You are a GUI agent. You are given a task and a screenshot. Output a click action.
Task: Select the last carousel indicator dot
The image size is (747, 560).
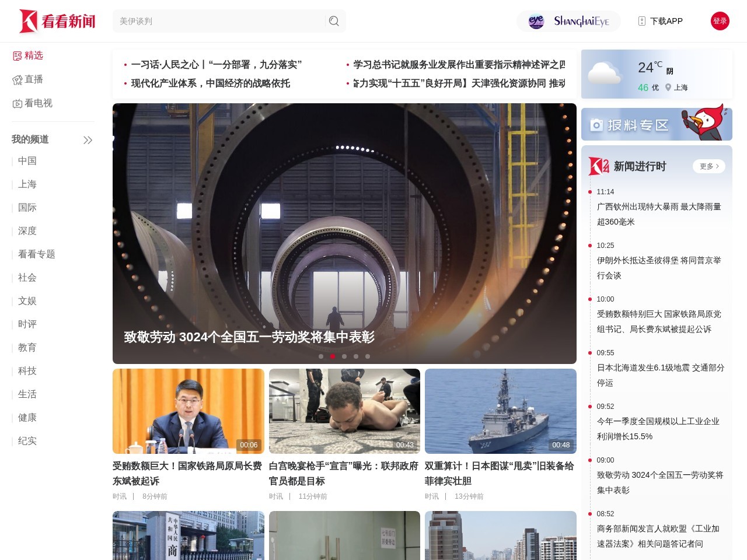coord(368,356)
